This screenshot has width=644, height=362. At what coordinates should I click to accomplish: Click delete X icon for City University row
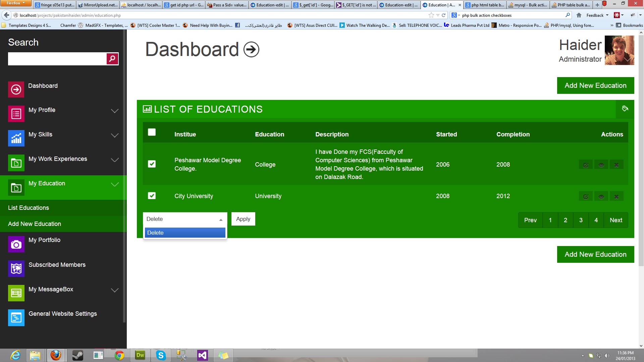(616, 196)
